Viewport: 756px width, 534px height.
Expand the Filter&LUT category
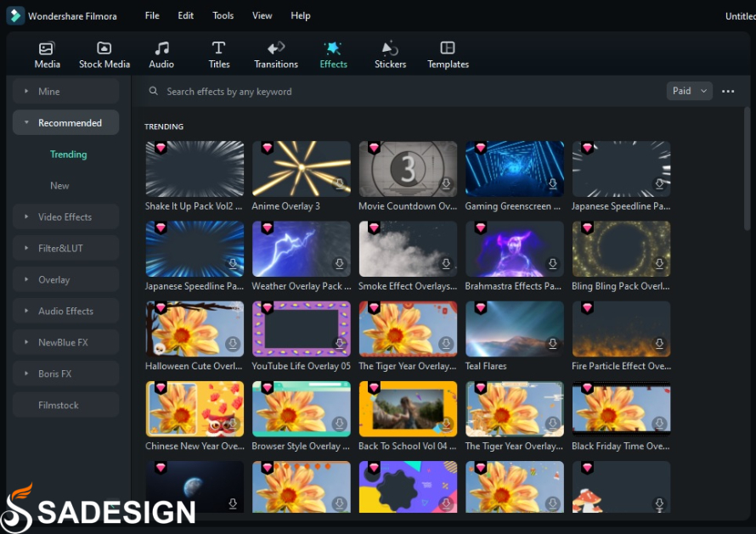(65, 248)
